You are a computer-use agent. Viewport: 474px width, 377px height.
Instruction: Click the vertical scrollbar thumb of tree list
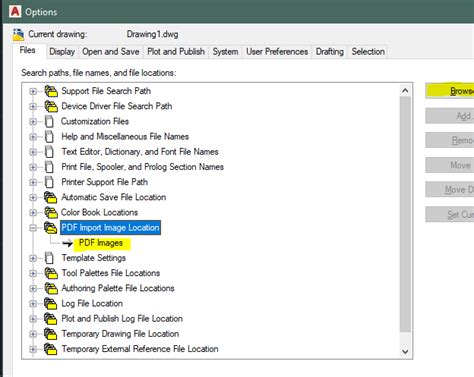tap(405, 214)
